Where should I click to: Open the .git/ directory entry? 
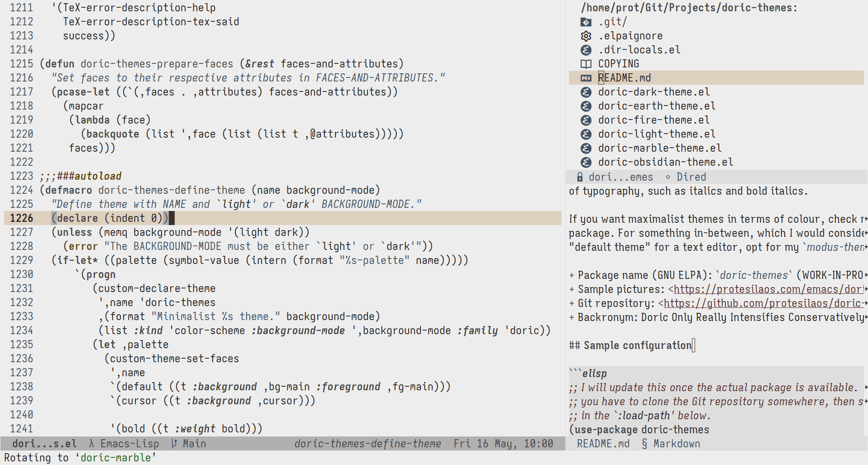tap(613, 22)
